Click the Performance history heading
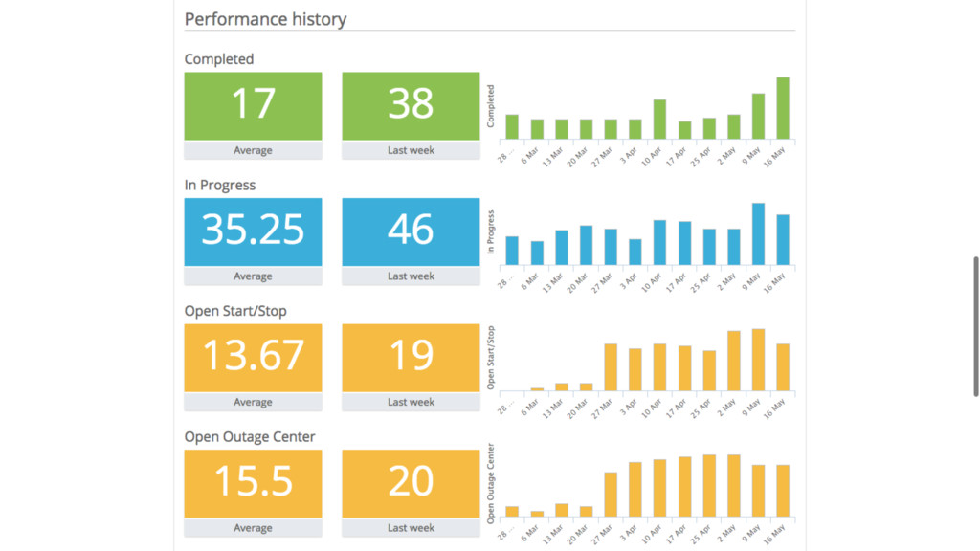 pyautogui.click(x=265, y=19)
